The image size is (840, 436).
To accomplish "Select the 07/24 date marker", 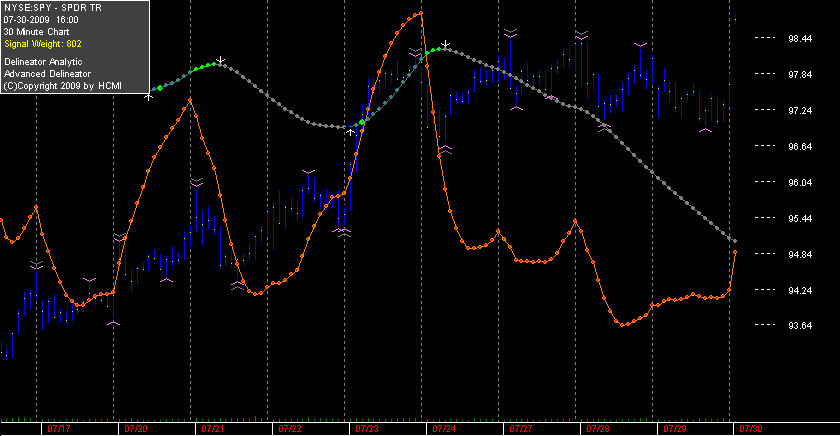I will coord(444,429).
